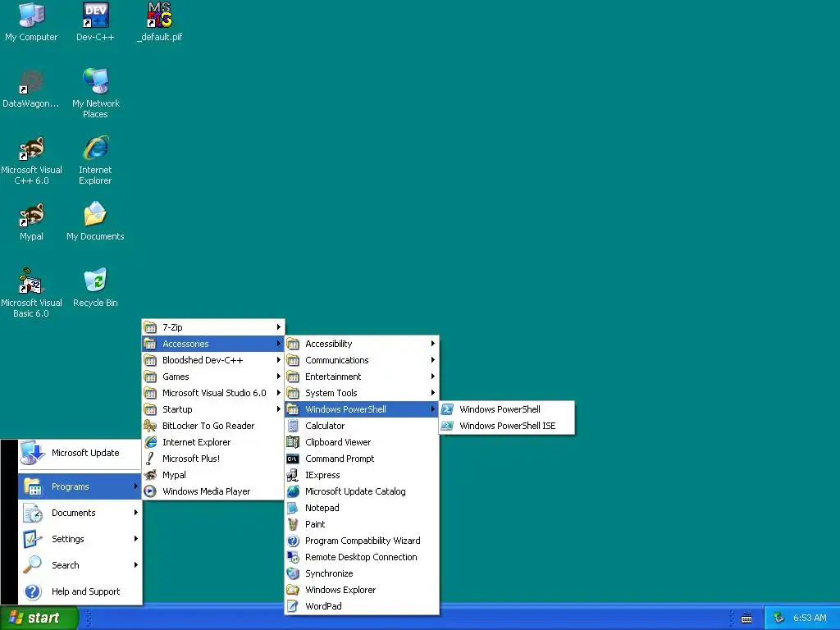Select the _default.pif desktop icon
Screen dimensions: 840x630
pyautogui.click(x=160, y=21)
